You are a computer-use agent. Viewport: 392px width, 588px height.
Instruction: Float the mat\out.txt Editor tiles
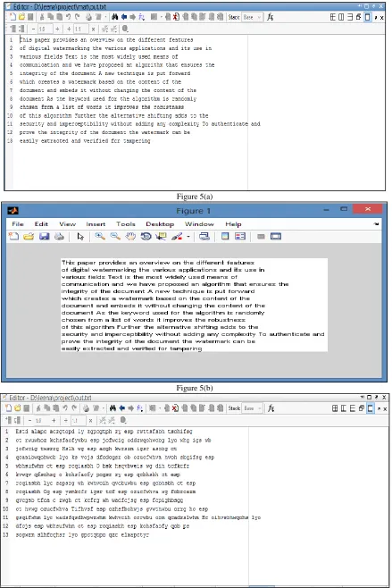[x=359, y=17]
